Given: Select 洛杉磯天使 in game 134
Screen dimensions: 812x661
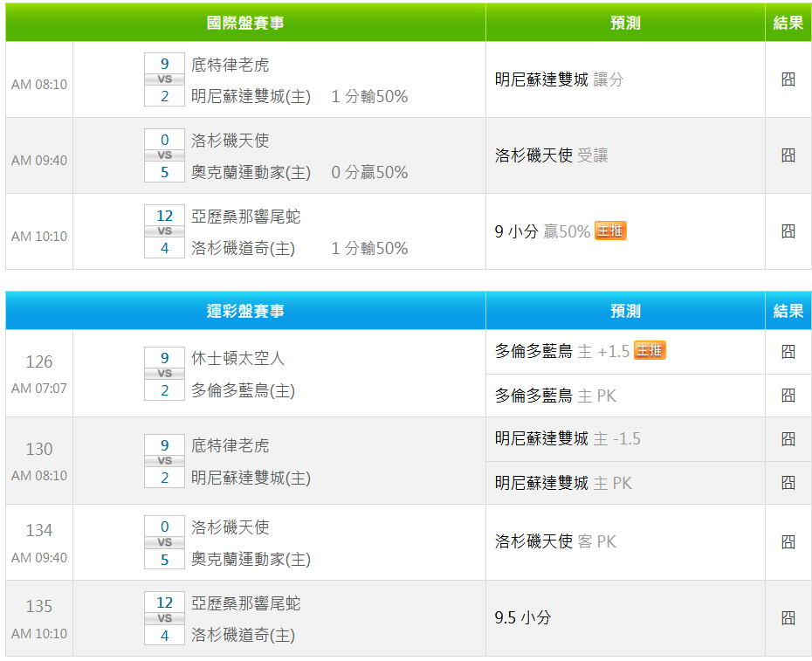Looking at the screenshot, I should (230, 527).
